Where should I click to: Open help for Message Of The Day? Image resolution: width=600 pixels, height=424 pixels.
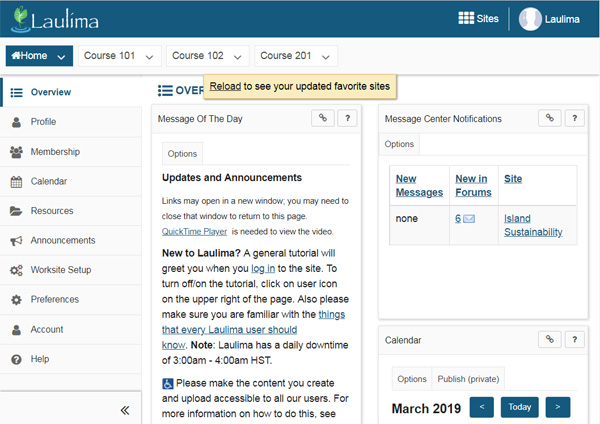(x=347, y=118)
